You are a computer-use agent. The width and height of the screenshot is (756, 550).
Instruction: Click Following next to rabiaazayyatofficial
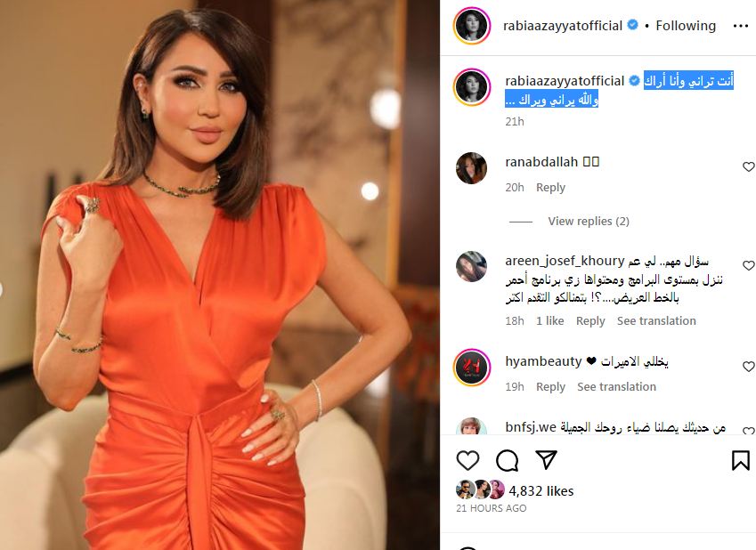686,26
